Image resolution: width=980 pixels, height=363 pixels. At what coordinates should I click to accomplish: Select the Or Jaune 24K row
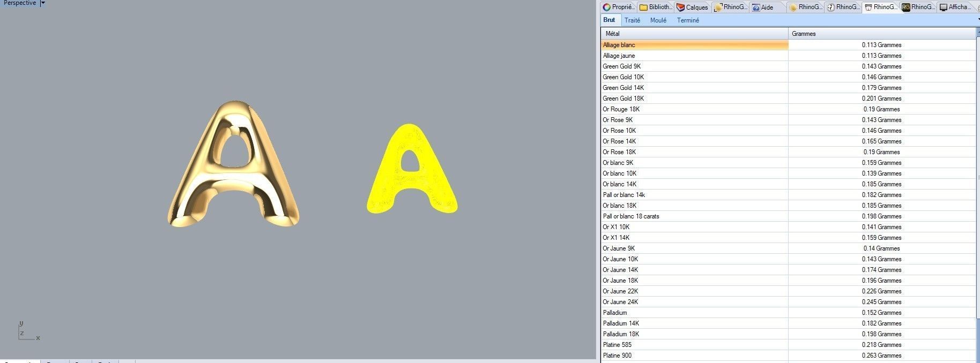(788, 302)
